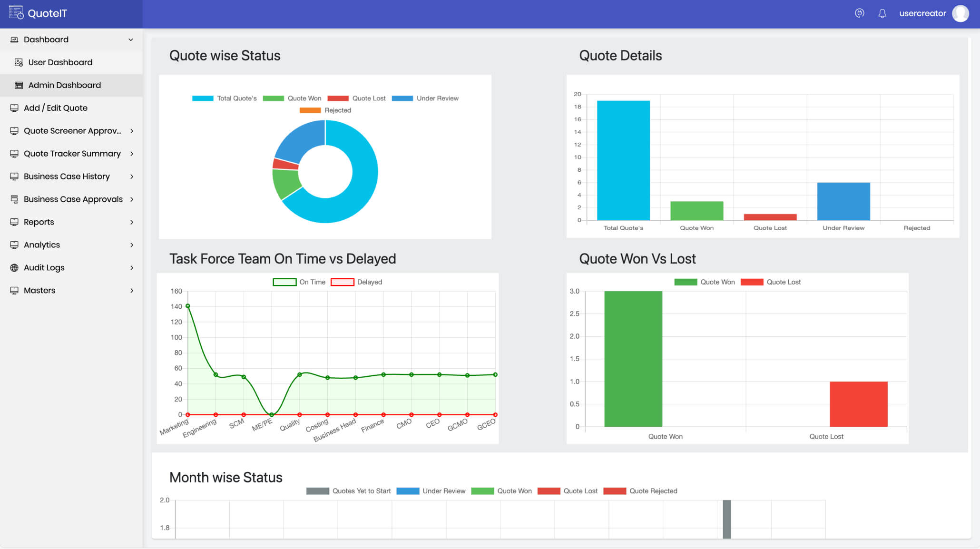This screenshot has height=549, width=980.
Task: Toggle the Quote Won legend in donut chart
Action: tap(292, 98)
